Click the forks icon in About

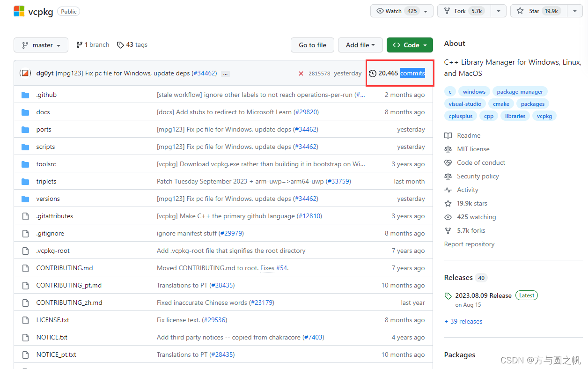point(448,230)
